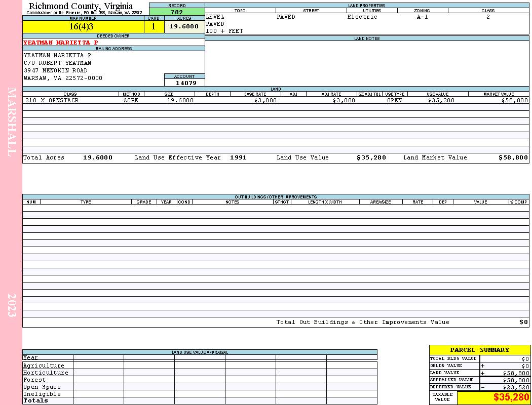Click the OUT BUILDINGS/OTHER IMPROVEMENTS header
Viewport: 532px width, 405px height.
coord(276,197)
